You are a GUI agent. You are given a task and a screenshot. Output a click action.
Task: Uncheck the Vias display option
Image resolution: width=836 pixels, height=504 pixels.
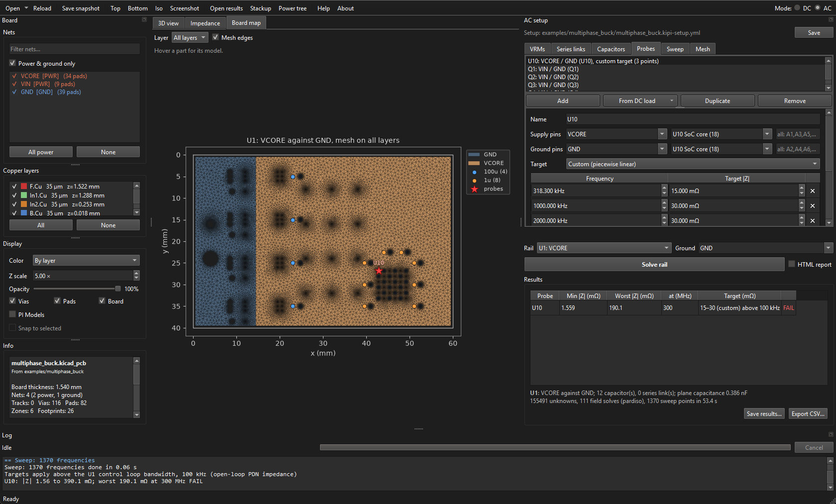(x=12, y=301)
